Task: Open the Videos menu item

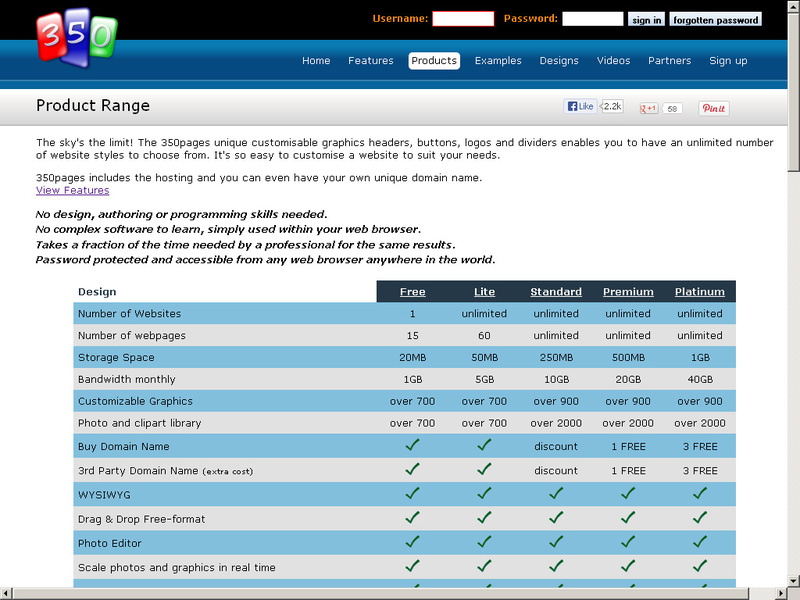Action: pos(613,61)
